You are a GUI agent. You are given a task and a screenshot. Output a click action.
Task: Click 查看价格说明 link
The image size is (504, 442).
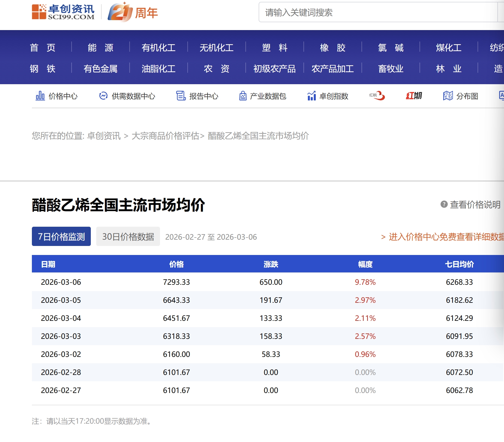(475, 204)
